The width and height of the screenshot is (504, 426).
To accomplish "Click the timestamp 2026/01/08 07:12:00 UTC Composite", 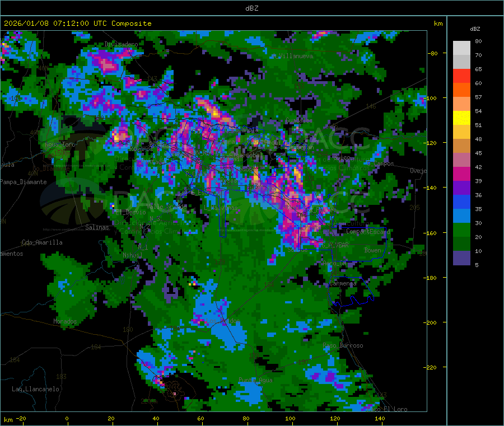I will pos(77,24).
